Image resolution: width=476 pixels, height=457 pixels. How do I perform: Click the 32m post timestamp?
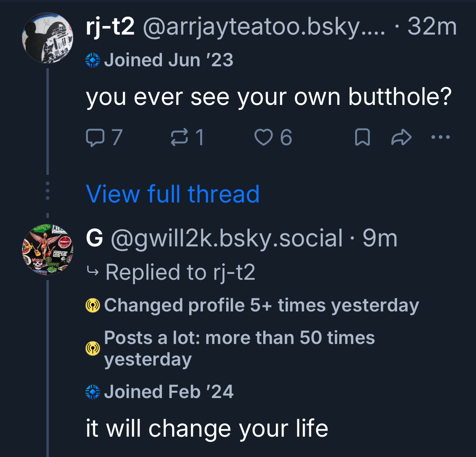click(432, 27)
